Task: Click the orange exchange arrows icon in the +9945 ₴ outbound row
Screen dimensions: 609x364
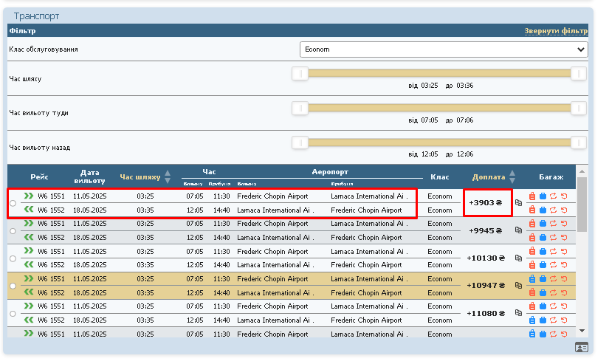Action: pos(552,224)
